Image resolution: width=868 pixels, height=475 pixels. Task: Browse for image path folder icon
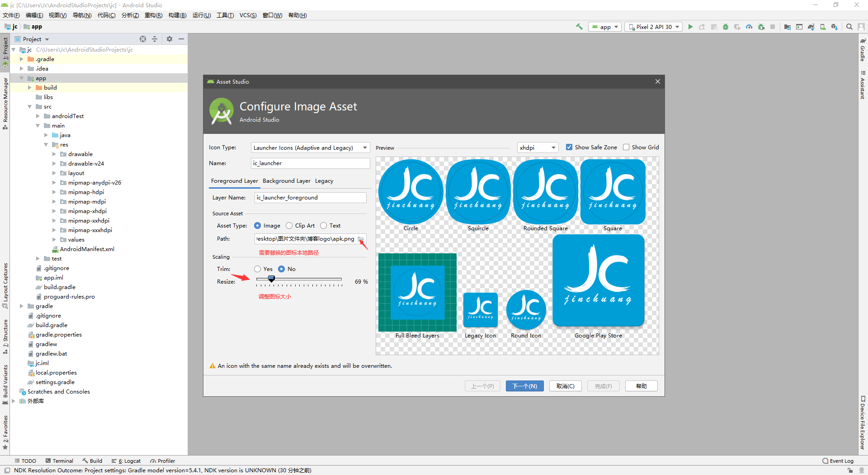361,239
